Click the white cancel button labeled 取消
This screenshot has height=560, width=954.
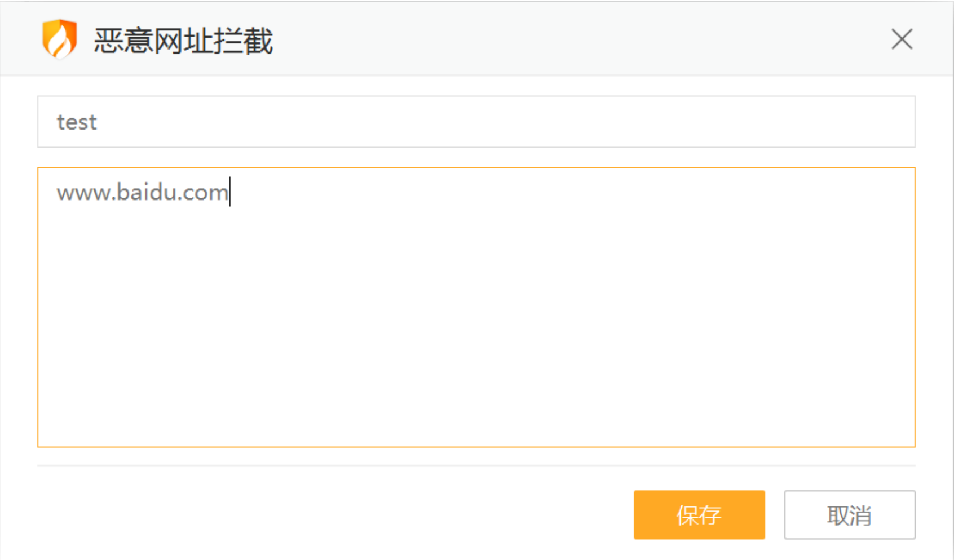point(849,515)
